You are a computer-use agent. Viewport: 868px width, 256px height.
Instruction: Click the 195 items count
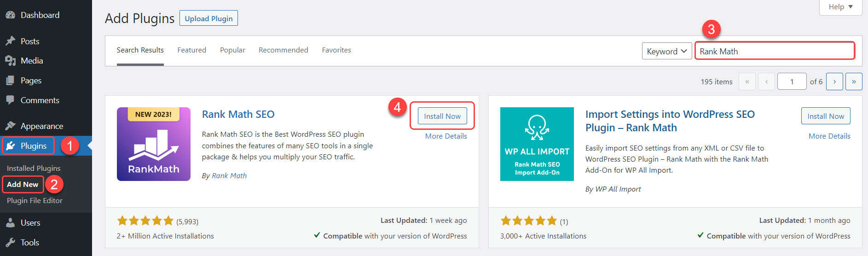(717, 81)
